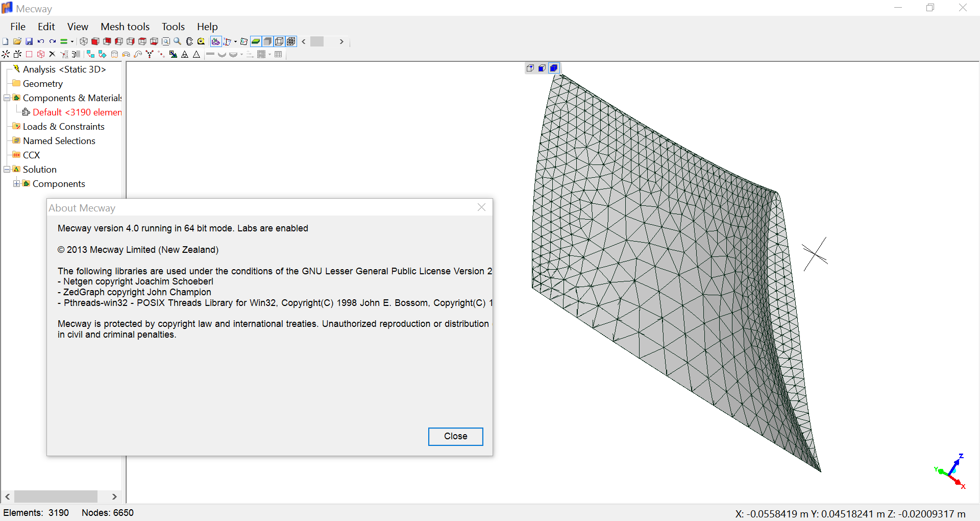Screen dimensions: 980x521
Task: Select Loads & Constraints in the tree
Action: [64, 126]
